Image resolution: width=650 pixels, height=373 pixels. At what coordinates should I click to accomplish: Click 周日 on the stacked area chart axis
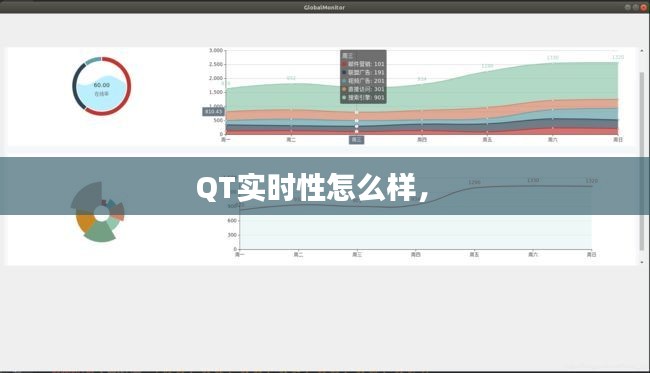pyautogui.click(x=618, y=140)
